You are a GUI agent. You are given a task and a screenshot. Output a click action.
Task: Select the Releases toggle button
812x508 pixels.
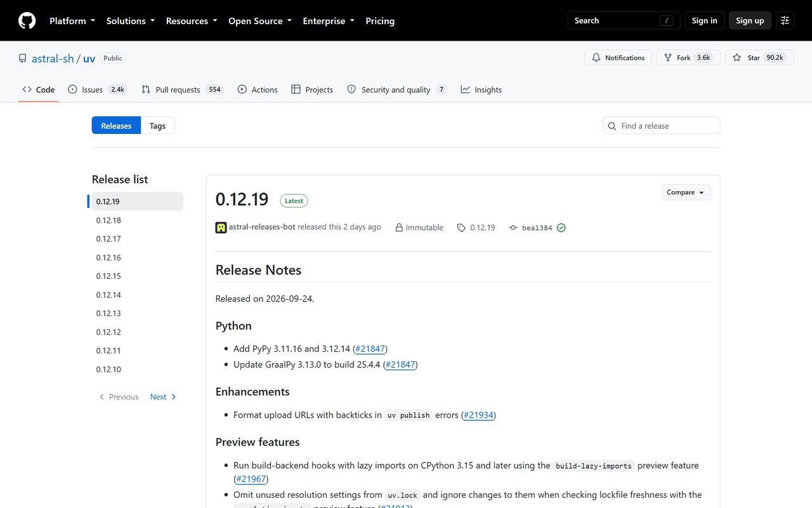(x=116, y=126)
